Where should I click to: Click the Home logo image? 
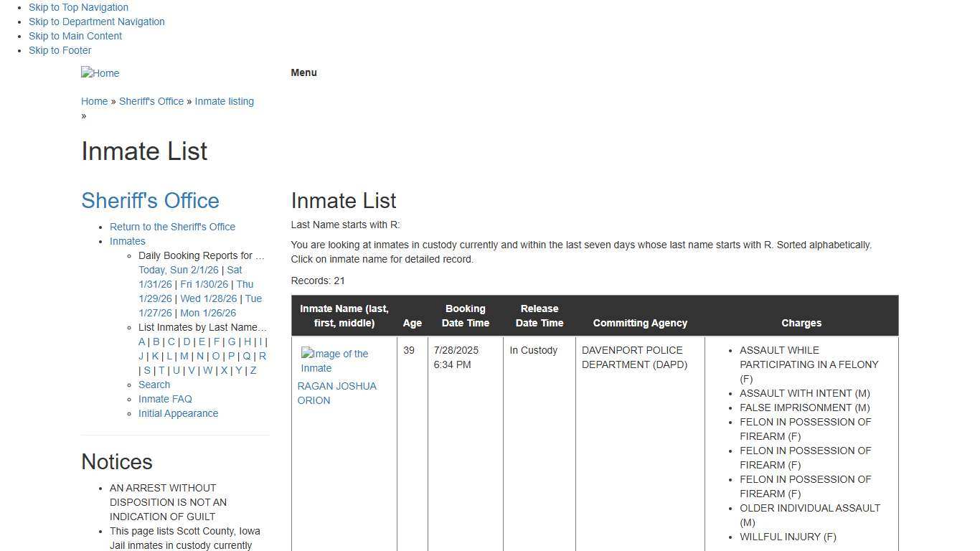pos(100,72)
